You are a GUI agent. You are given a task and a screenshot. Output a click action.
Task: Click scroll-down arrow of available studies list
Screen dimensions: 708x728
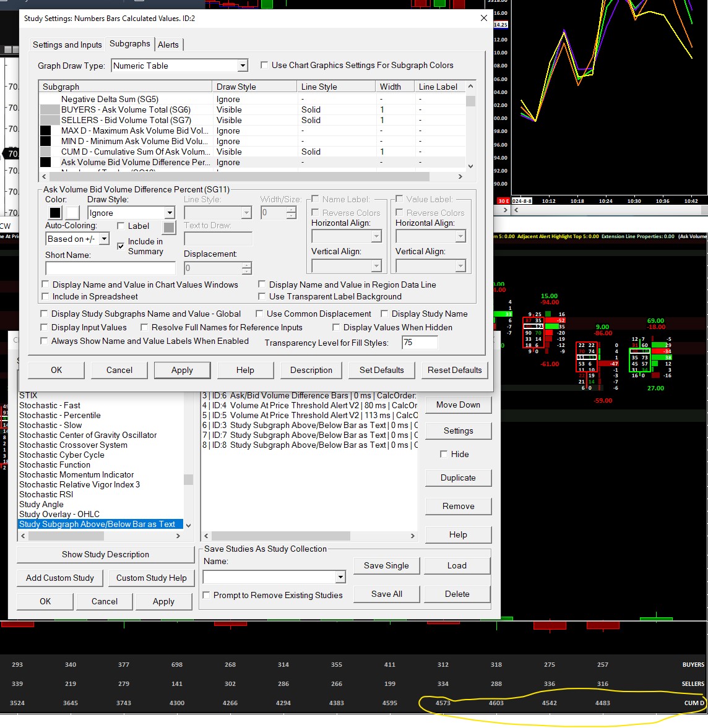coord(188,525)
